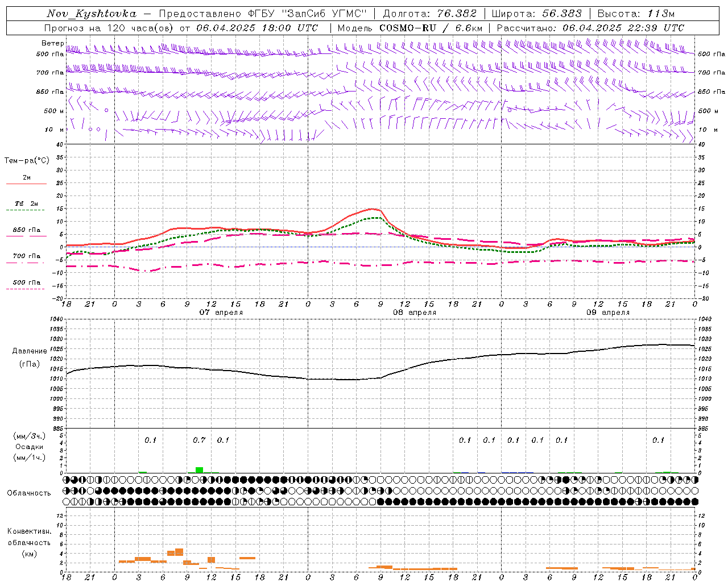Click the Давление pressure panel label
728x582 pixels.
pos(30,351)
